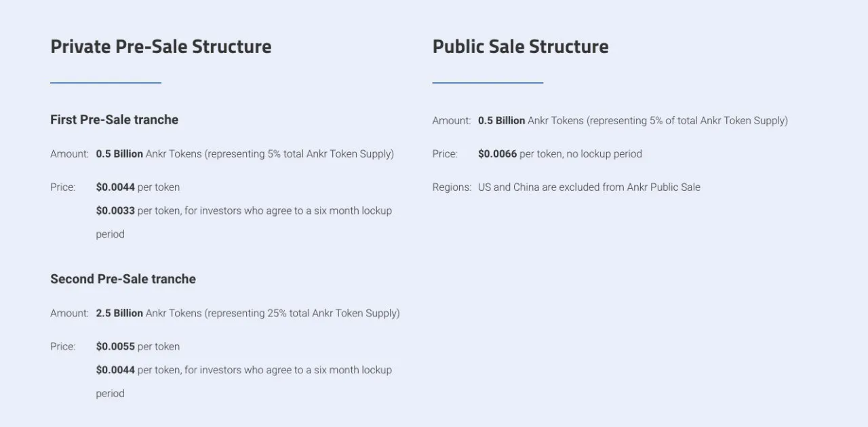Click the $0.0055 per token price

tap(138, 346)
